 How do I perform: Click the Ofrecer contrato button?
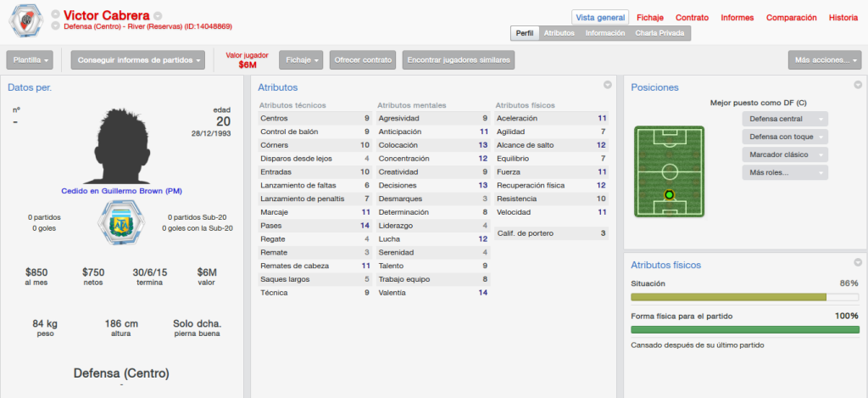[363, 60]
